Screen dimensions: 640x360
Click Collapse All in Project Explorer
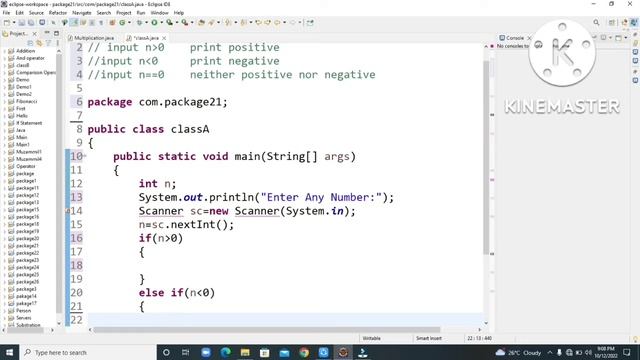[x=30, y=43]
